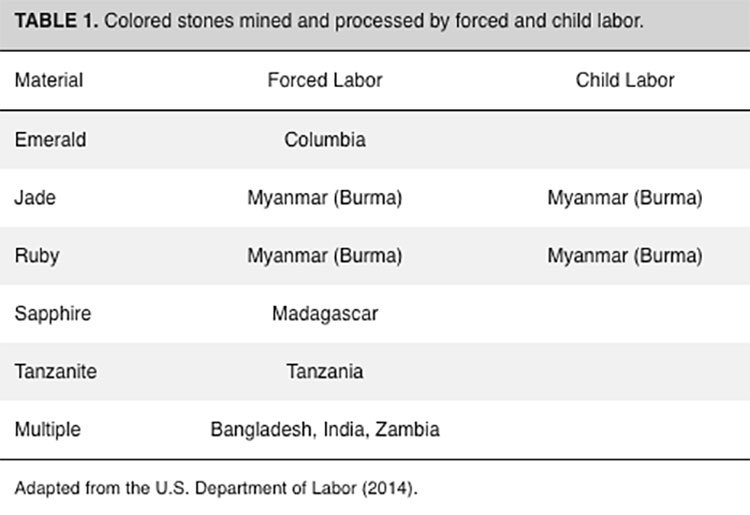Click the U.S. Department of Labor footnote

click(x=216, y=488)
